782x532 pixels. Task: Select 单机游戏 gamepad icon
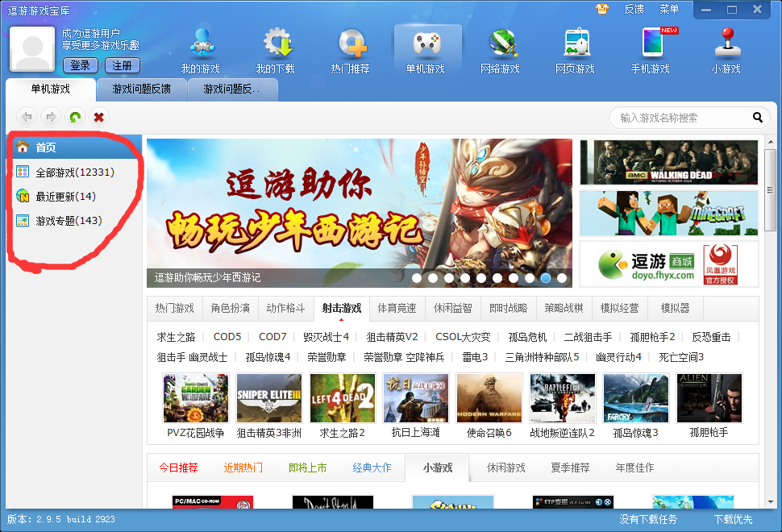(x=426, y=51)
